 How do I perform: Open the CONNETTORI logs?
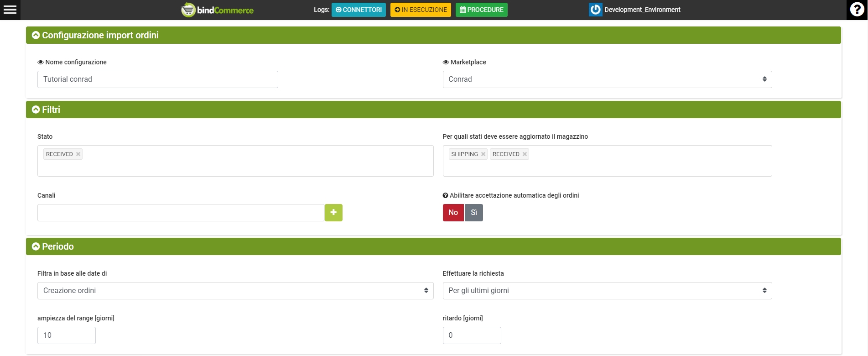point(359,10)
